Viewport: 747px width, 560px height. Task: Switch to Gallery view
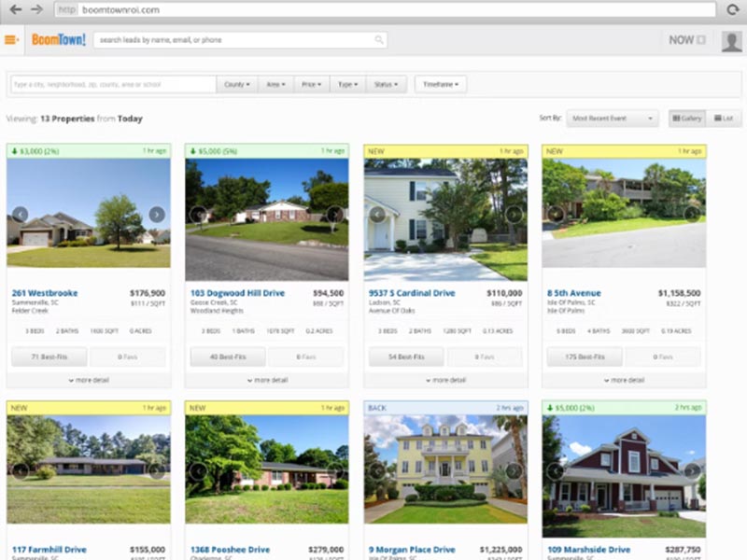687,119
